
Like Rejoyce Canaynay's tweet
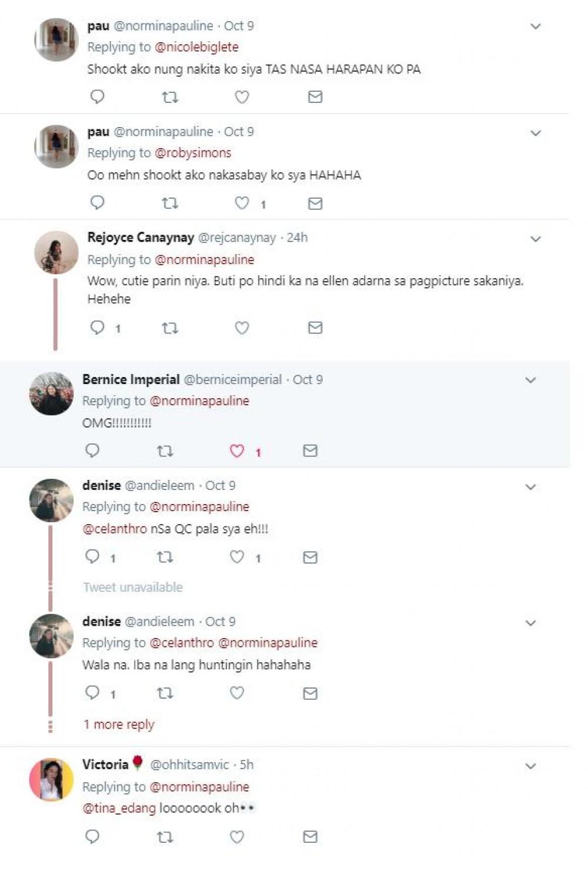pyautogui.click(x=242, y=328)
